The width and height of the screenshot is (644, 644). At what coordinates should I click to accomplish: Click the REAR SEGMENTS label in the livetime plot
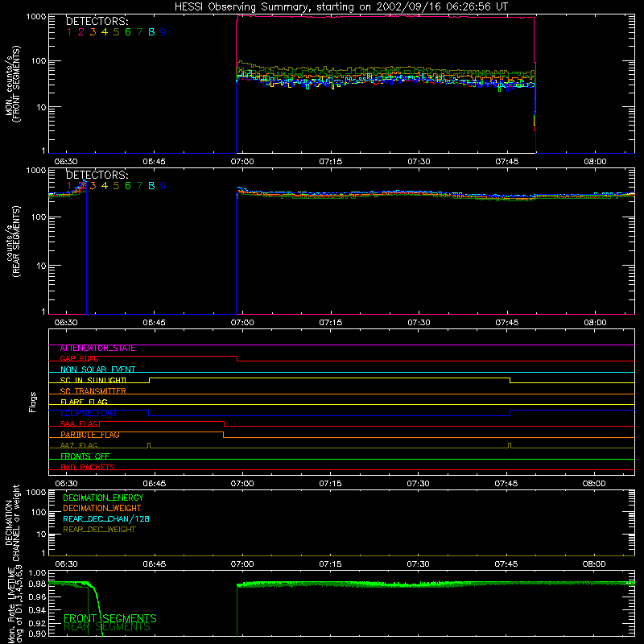(107, 628)
